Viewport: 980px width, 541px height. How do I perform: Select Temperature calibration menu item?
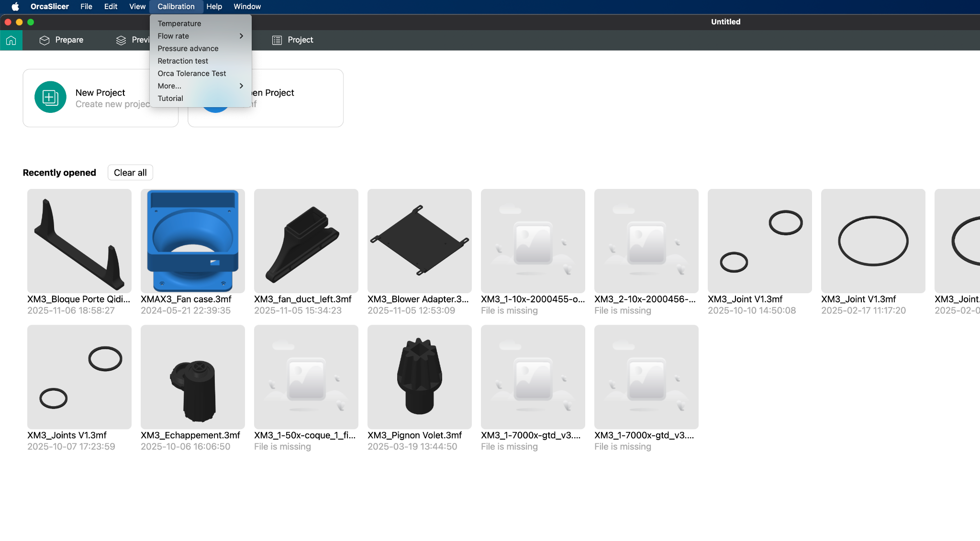179,23
